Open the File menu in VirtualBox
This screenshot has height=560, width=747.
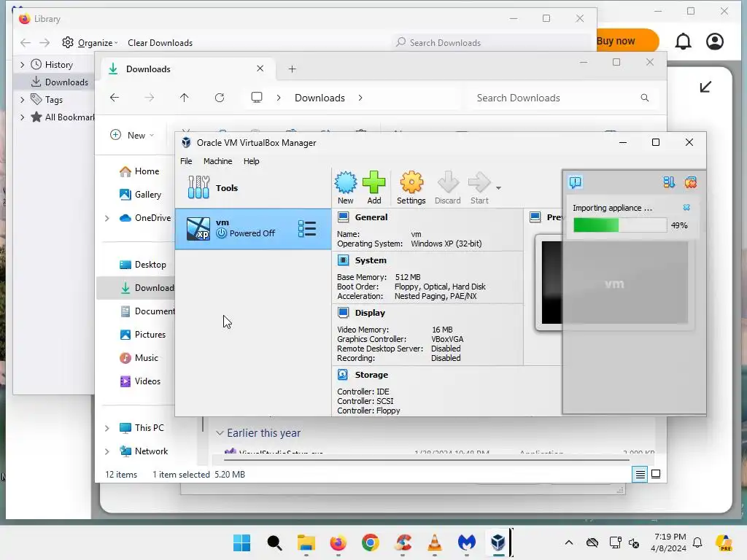tap(186, 161)
